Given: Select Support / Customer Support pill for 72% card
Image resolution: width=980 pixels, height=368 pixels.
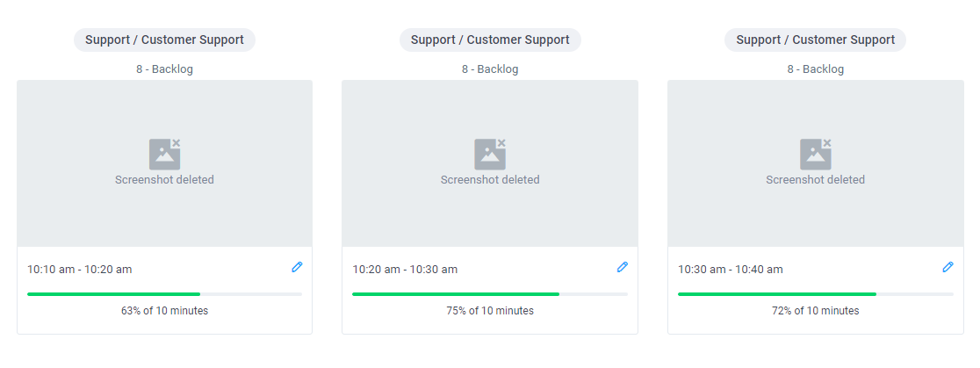Looking at the screenshot, I should pos(815,40).
